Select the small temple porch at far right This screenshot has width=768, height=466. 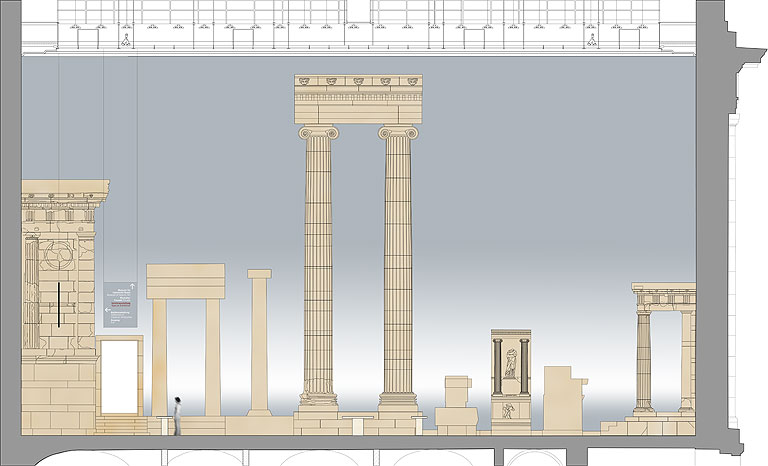tap(663, 348)
